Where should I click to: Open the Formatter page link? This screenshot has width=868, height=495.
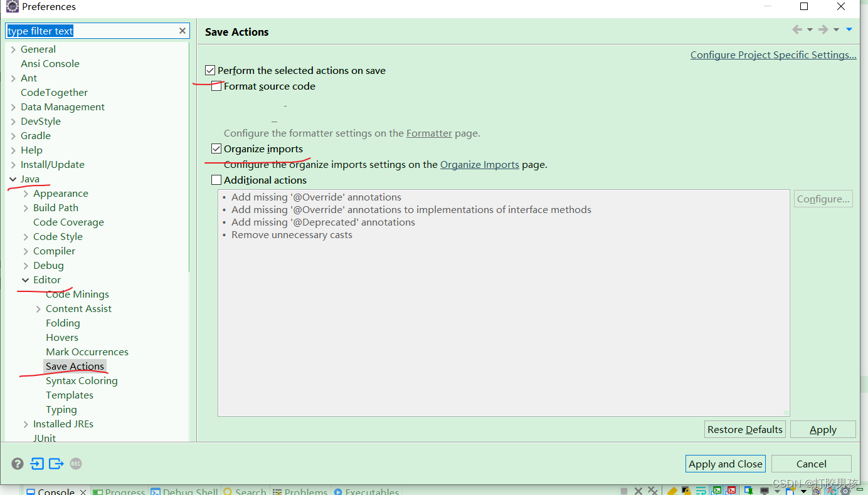(x=429, y=133)
